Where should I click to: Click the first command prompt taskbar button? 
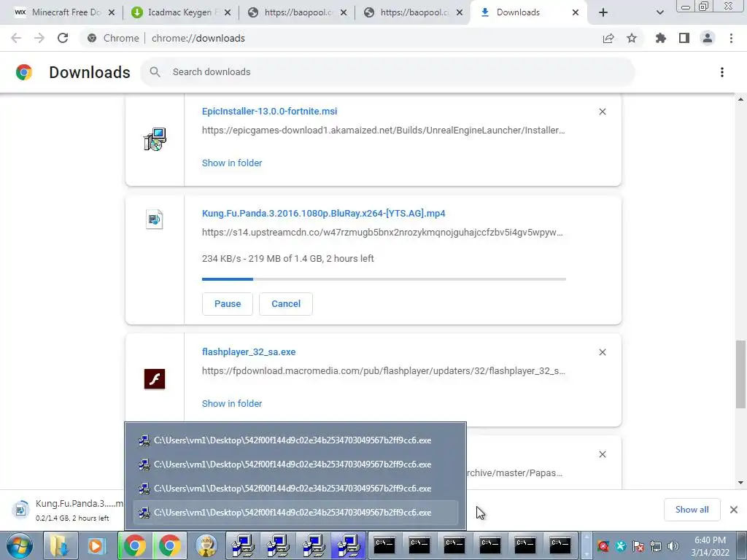pyautogui.click(x=384, y=545)
